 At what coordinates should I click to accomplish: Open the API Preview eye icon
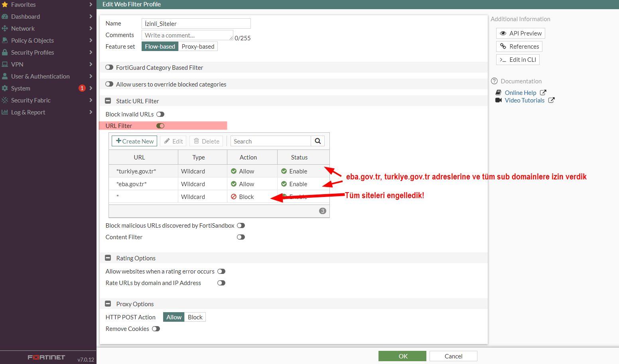[503, 33]
